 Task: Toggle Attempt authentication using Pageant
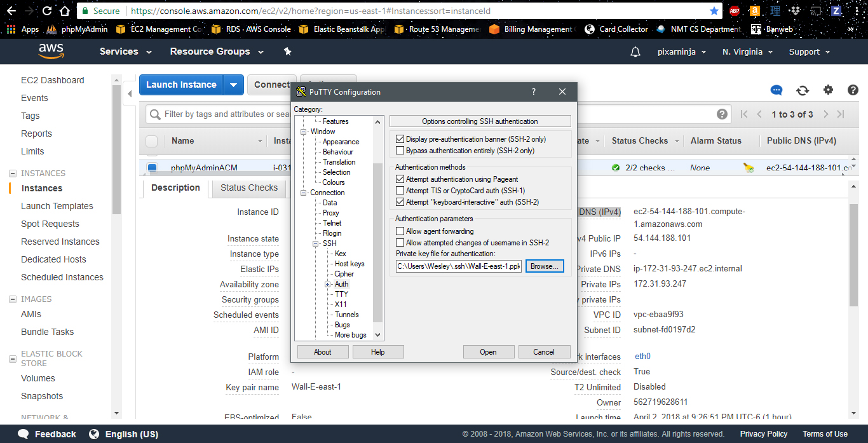[400, 179]
